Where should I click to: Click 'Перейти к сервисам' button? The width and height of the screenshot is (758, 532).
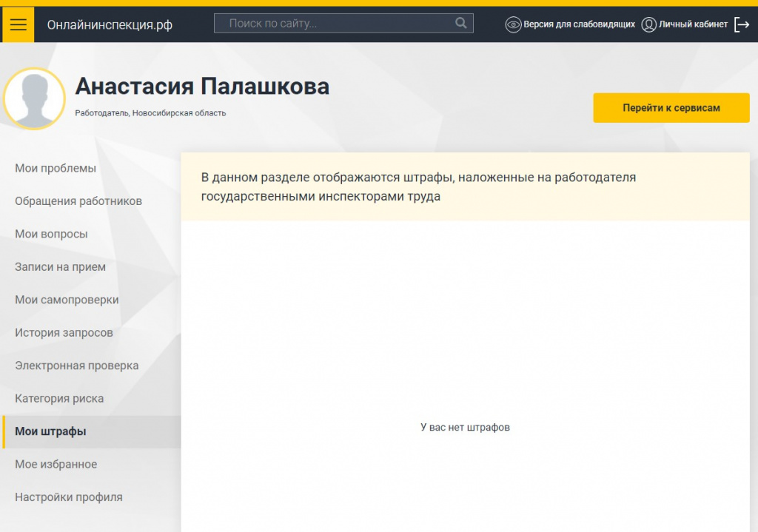(671, 108)
